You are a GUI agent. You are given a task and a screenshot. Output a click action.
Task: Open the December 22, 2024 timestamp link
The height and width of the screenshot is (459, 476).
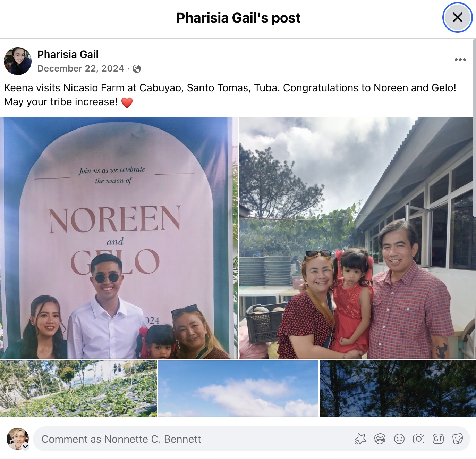[x=81, y=68]
